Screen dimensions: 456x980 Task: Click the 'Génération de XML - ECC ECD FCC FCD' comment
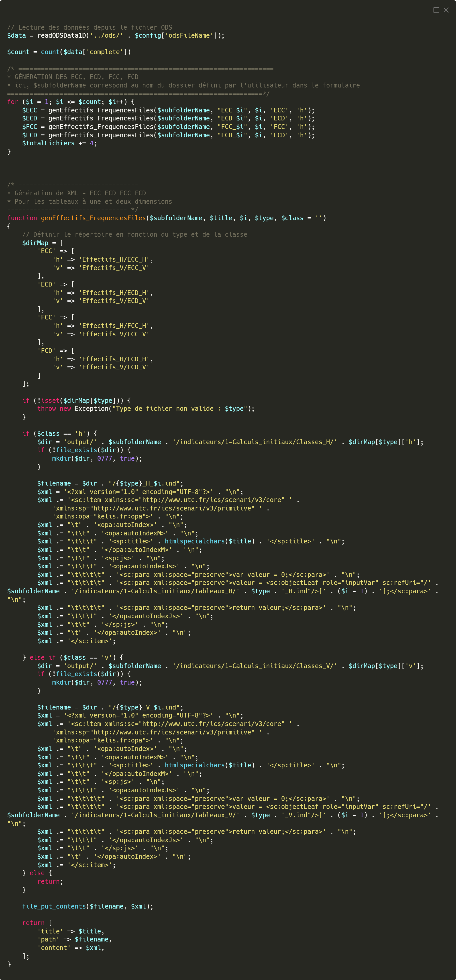click(x=77, y=193)
